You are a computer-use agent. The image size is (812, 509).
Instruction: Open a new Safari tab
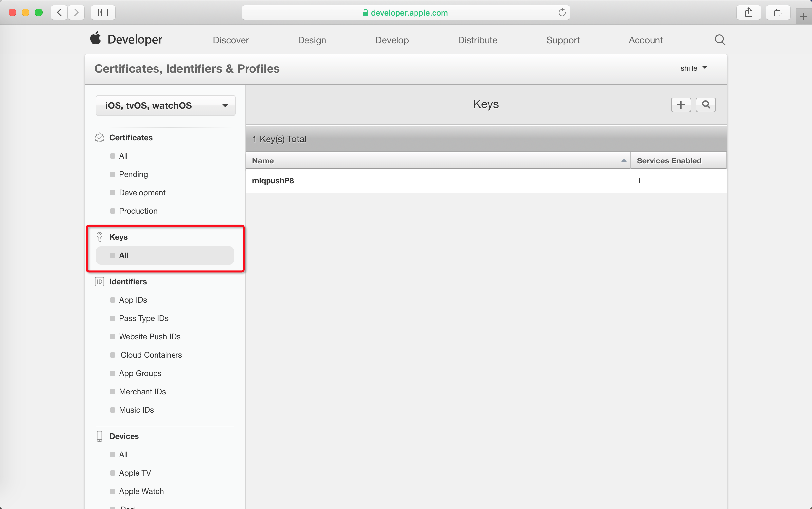(803, 16)
